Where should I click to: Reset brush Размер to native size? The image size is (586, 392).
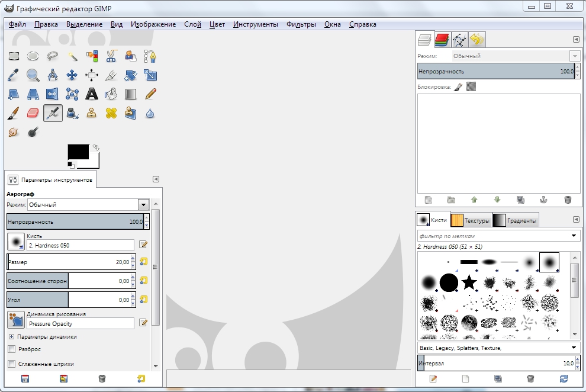tap(143, 262)
